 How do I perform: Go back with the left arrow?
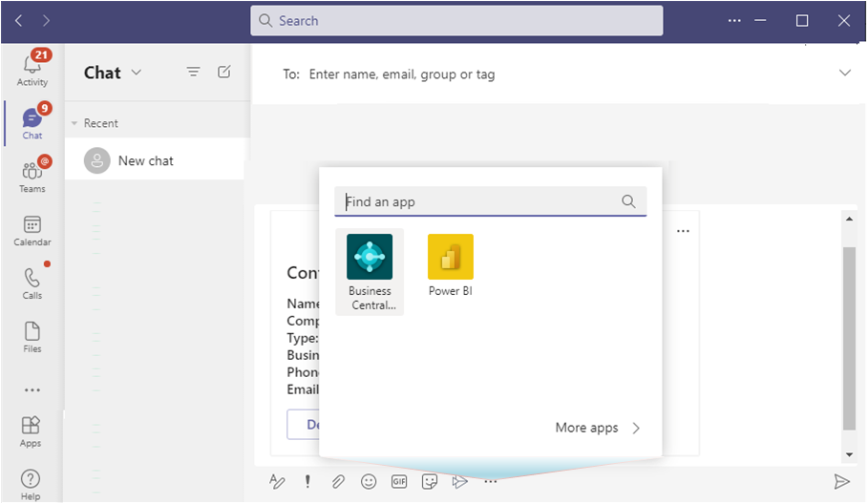[x=19, y=21]
